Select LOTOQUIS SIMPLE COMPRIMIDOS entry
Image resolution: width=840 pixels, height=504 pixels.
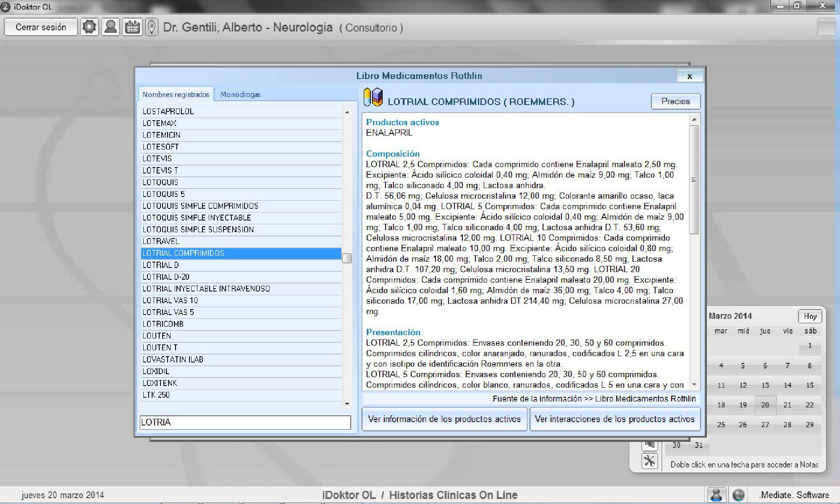[241, 206]
